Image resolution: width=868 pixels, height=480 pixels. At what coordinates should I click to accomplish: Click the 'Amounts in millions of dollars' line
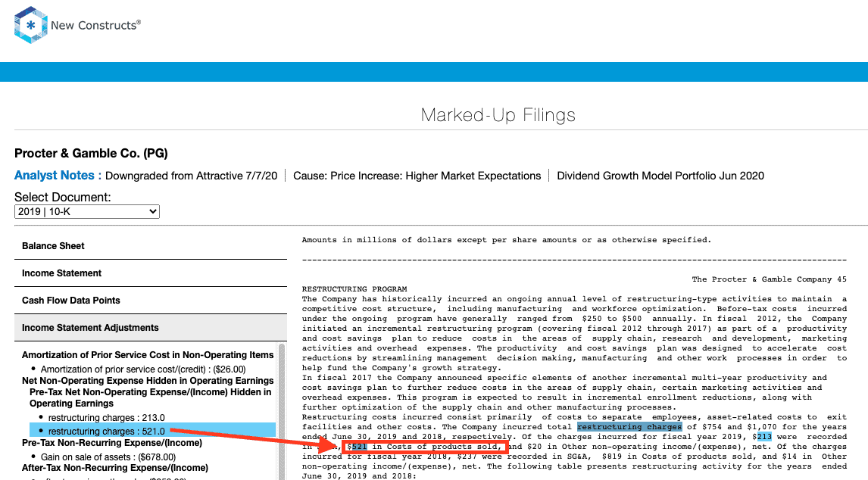tap(506, 240)
